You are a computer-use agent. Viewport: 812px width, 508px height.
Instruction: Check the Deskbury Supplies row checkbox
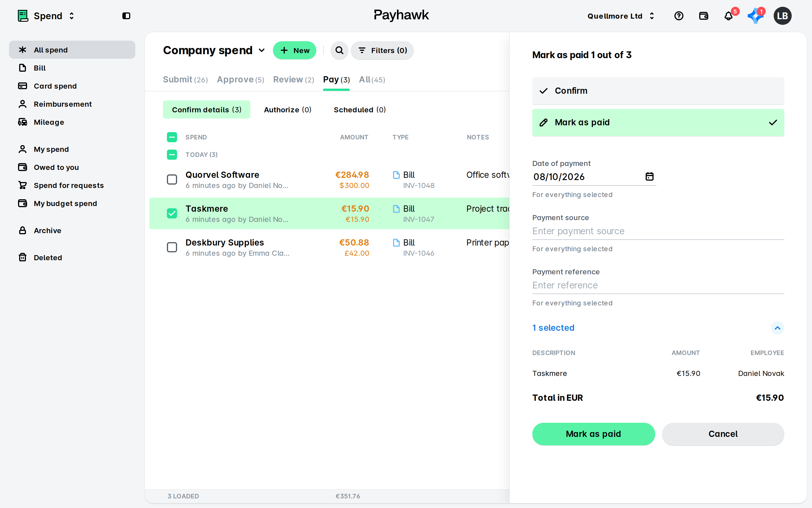pos(172,247)
